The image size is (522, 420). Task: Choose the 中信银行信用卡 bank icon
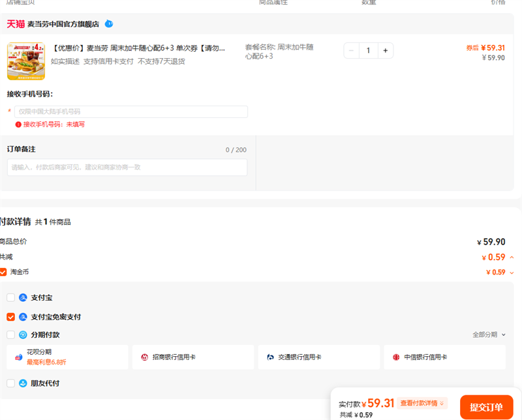coord(396,357)
